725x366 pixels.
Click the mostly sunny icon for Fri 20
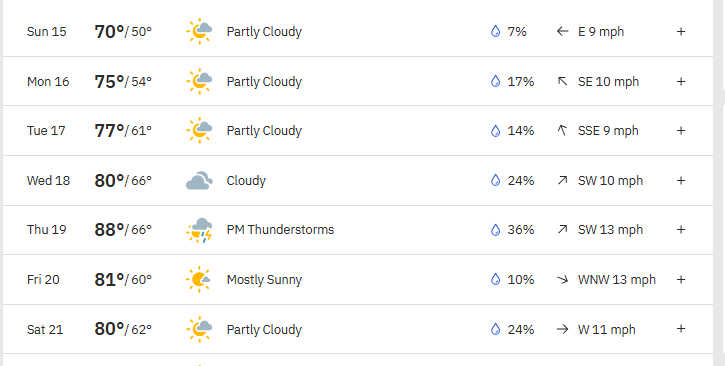(198, 280)
